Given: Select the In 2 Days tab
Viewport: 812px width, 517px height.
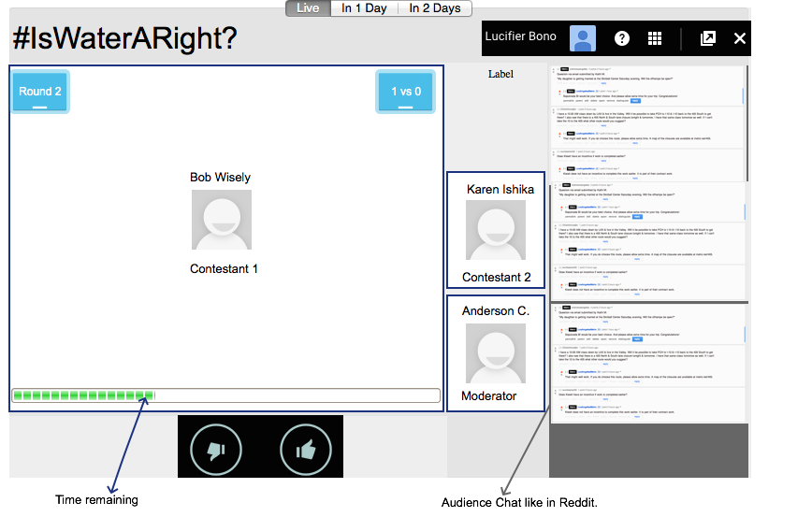Looking at the screenshot, I should tap(433, 8).
